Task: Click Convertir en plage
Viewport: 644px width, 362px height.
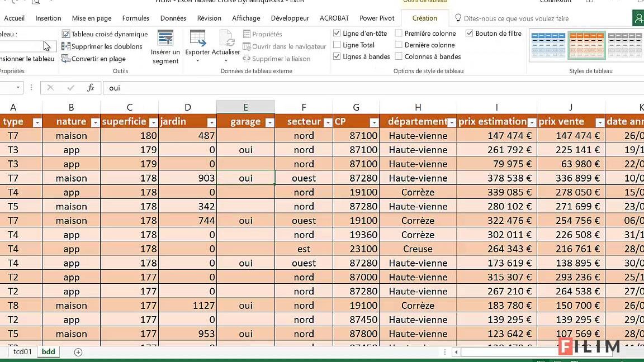Action: tap(97, 59)
